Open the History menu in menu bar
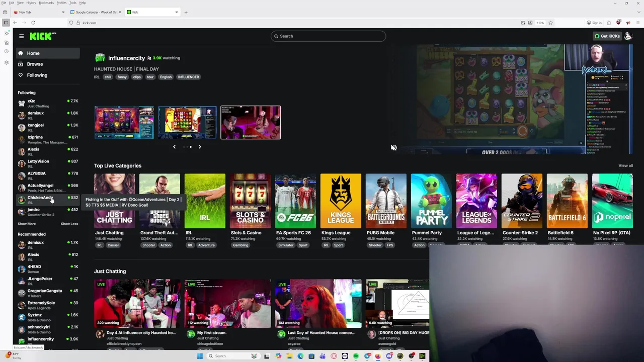 pos(31,3)
